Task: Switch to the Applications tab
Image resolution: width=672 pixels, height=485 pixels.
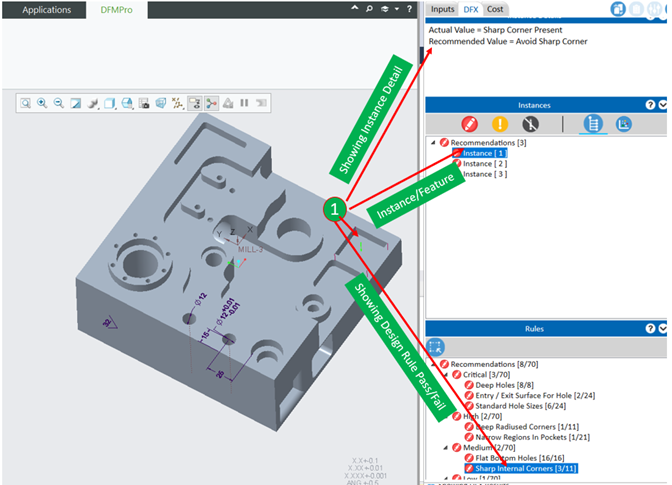Action: 46,10
